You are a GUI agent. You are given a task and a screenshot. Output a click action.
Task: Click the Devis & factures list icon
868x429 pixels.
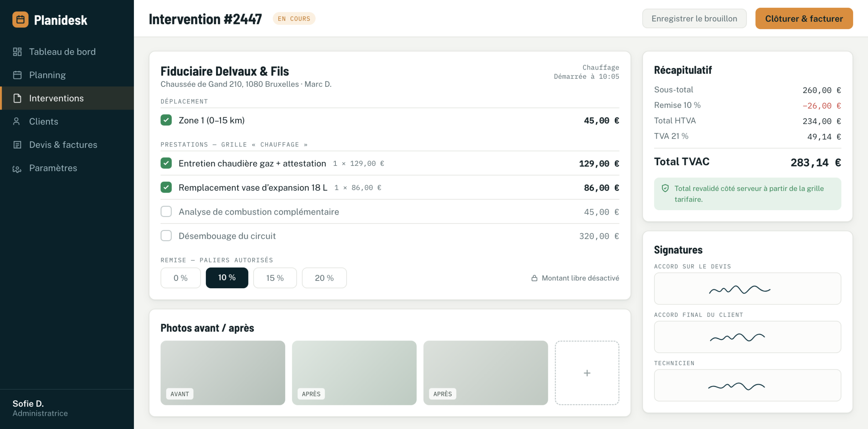point(17,145)
